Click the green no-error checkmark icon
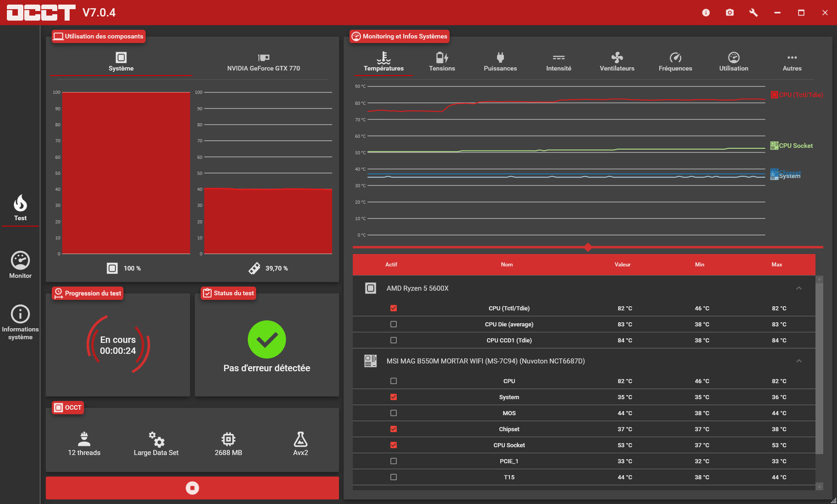Screen dimensions: 837x504 (267, 340)
